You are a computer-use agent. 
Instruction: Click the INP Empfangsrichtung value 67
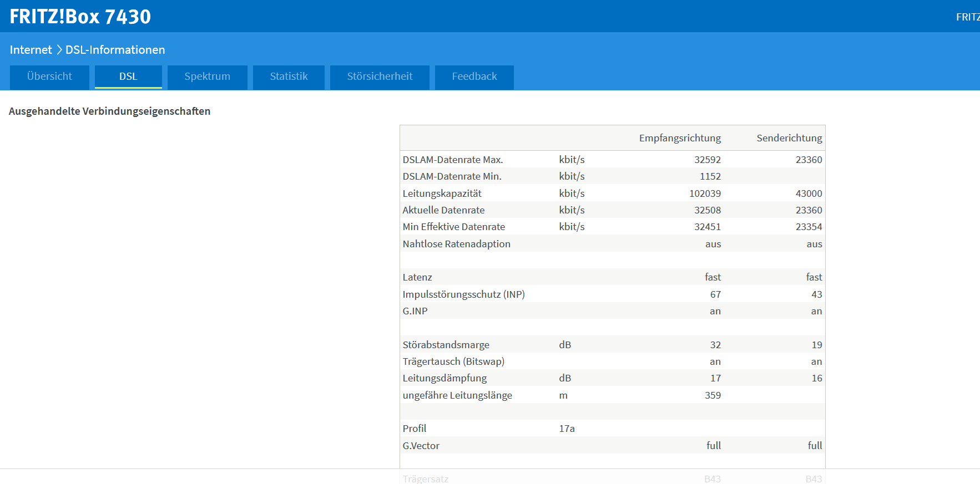715,294
